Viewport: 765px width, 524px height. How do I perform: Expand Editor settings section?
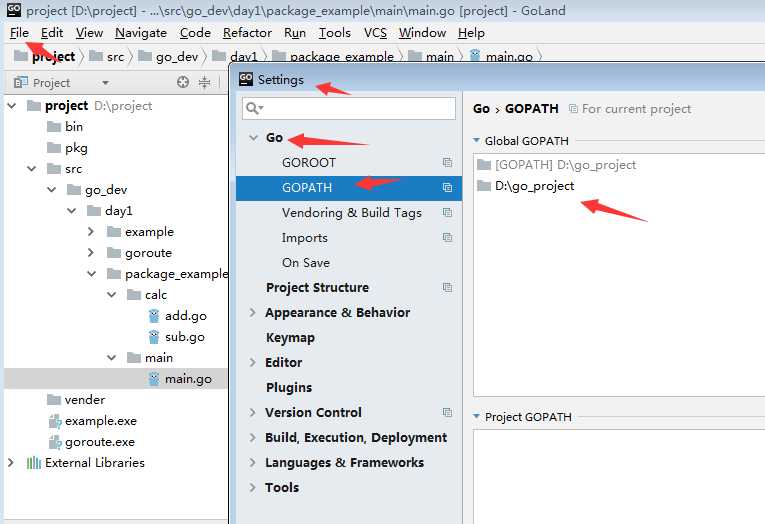253,362
